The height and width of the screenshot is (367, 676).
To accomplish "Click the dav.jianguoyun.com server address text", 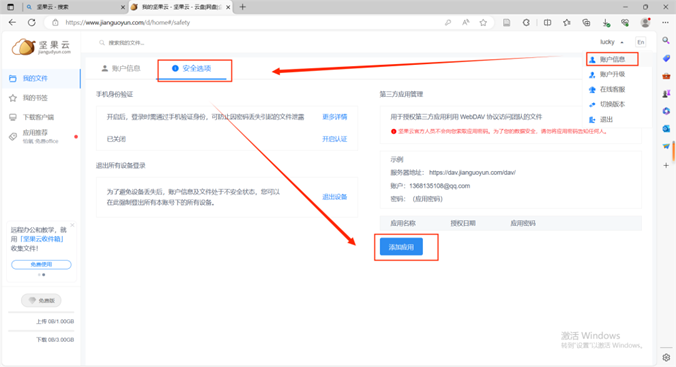I will 472,173.
